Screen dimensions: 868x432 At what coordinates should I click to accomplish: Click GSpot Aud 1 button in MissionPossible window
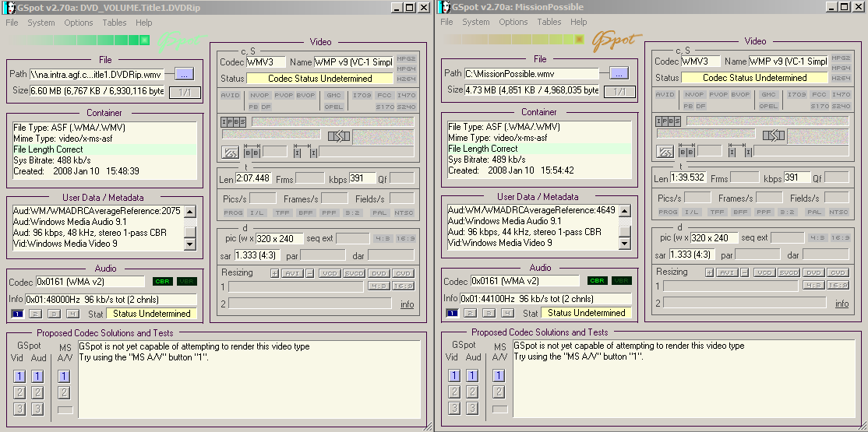point(471,376)
